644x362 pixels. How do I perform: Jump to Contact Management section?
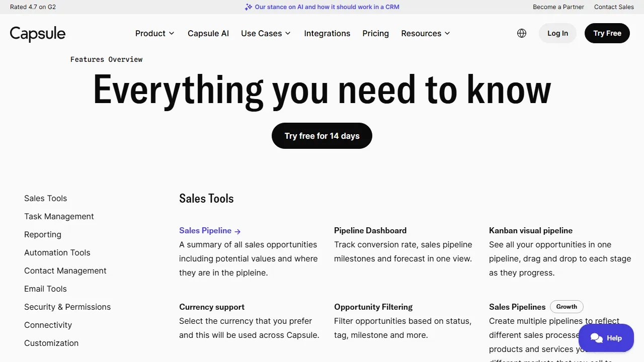[x=65, y=270]
